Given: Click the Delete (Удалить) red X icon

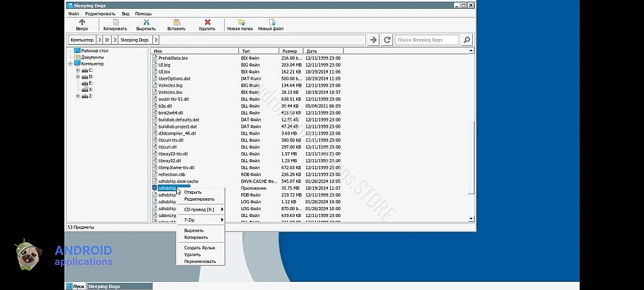Looking at the screenshot, I should point(207,25).
